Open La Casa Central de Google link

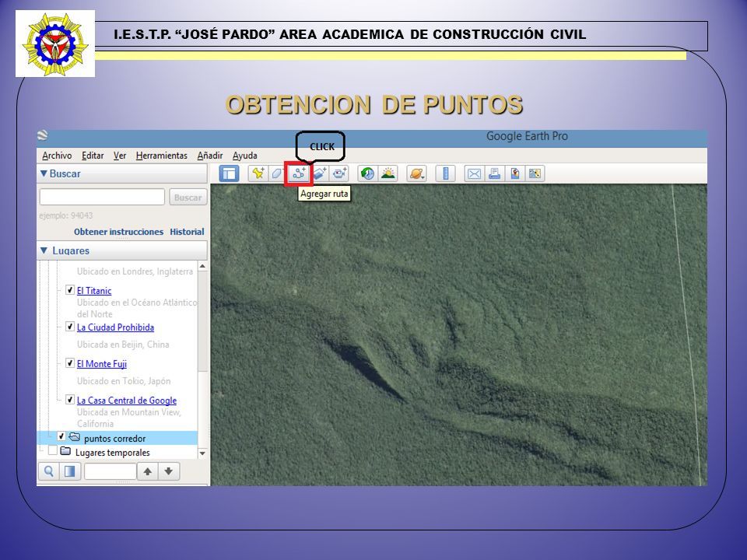pos(127,401)
